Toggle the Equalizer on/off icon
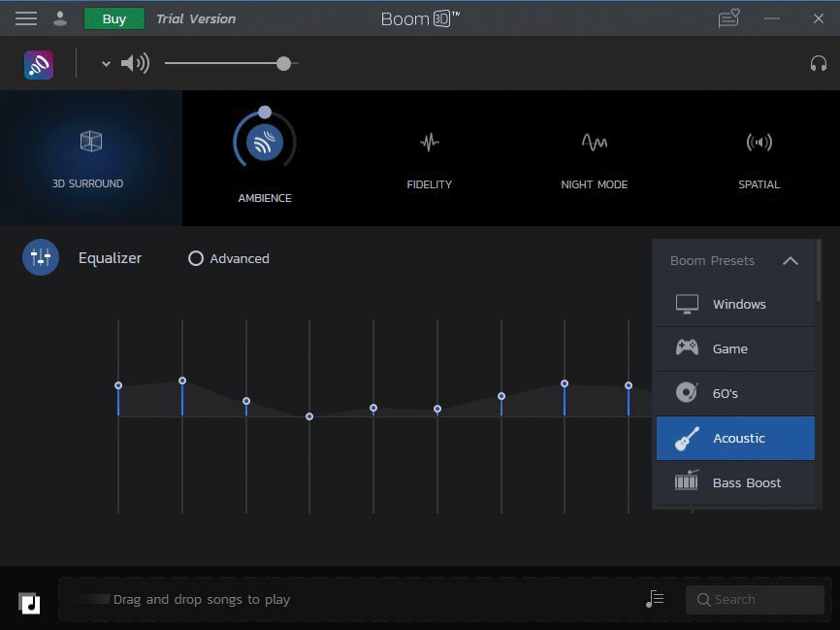The width and height of the screenshot is (840, 630). [x=41, y=257]
